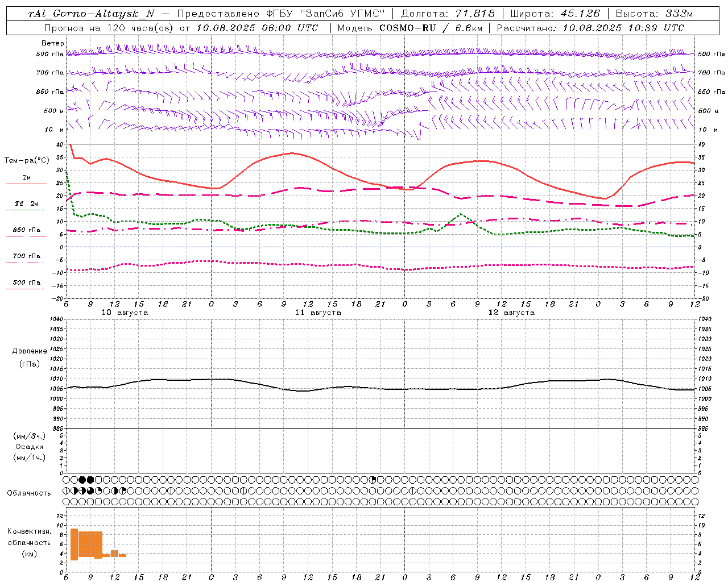The height and width of the screenshot is (582, 728).
Task: Click the 700 гПа temperature legend label
Action: coord(26,256)
